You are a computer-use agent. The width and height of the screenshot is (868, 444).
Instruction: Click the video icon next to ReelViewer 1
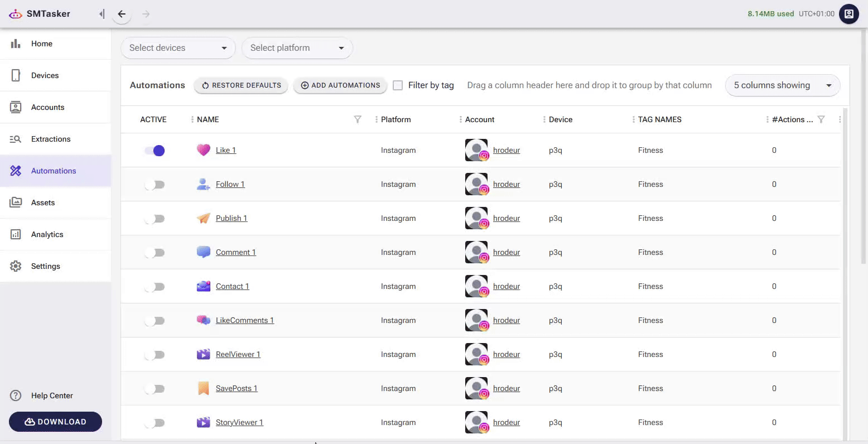(204, 354)
